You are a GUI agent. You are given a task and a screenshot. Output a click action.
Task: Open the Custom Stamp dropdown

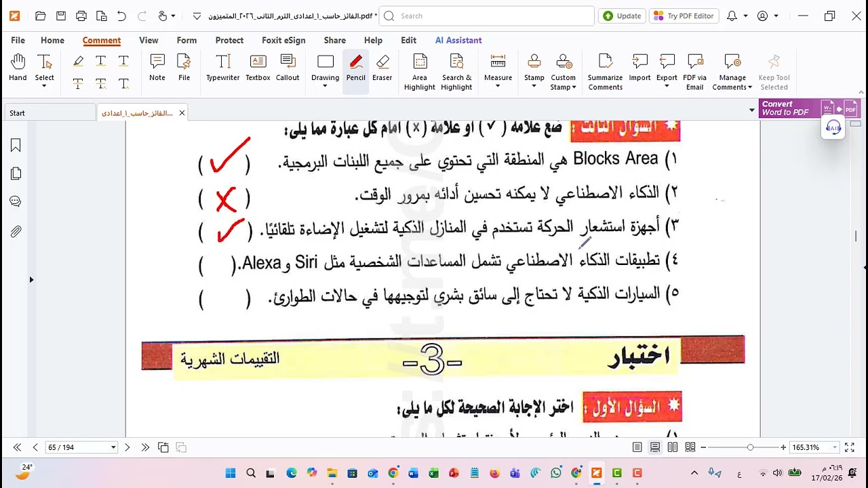pyautogui.click(x=574, y=87)
